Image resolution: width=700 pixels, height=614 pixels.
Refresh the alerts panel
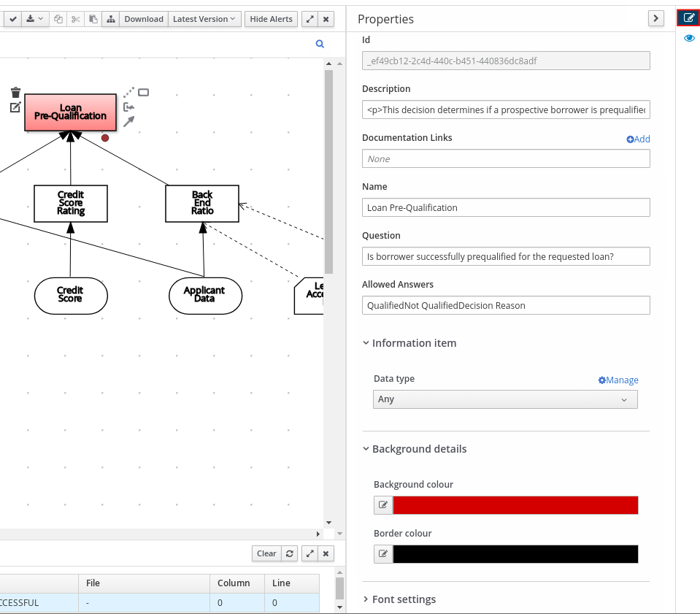pyautogui.click(x=290, y=553)
